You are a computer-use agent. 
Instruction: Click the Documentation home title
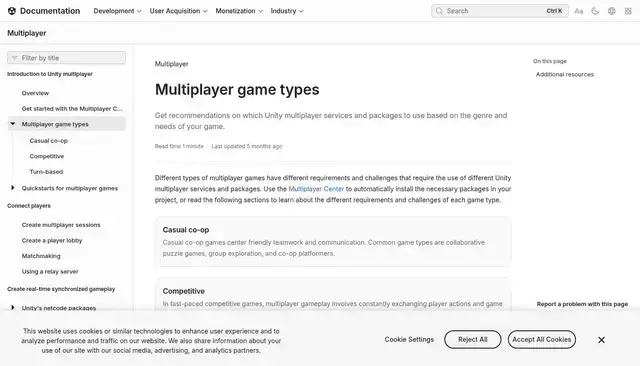tap(50, 11)
